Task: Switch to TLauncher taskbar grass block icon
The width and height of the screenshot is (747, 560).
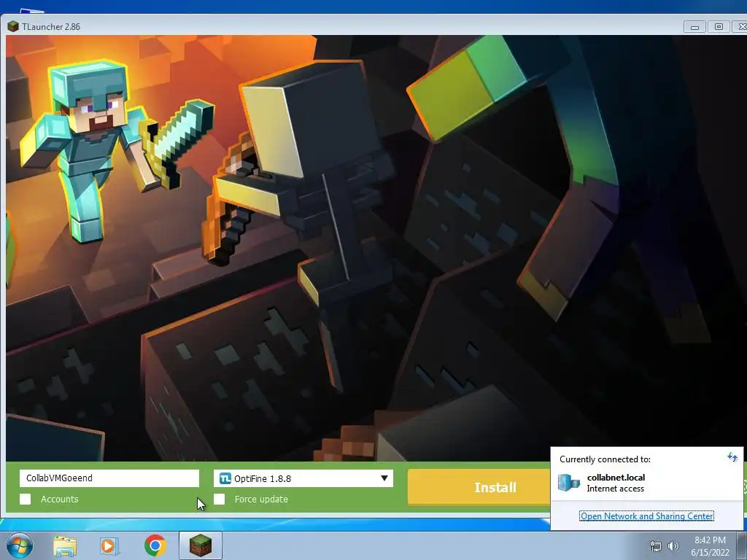Action: coord(201,545)
